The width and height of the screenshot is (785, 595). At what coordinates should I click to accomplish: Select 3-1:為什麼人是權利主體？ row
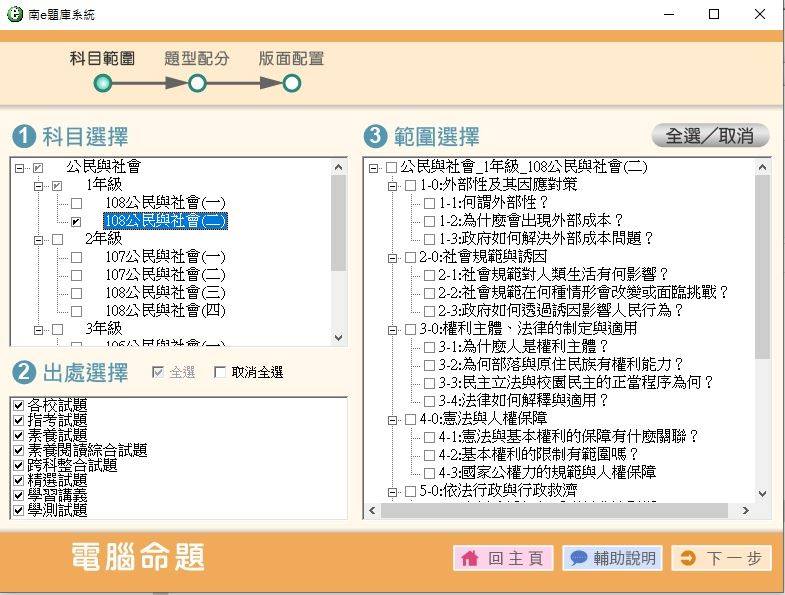524,347
